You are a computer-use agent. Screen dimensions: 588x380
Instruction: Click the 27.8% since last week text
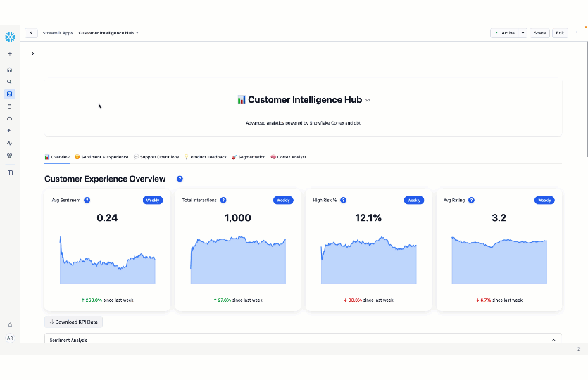point(238,300)
